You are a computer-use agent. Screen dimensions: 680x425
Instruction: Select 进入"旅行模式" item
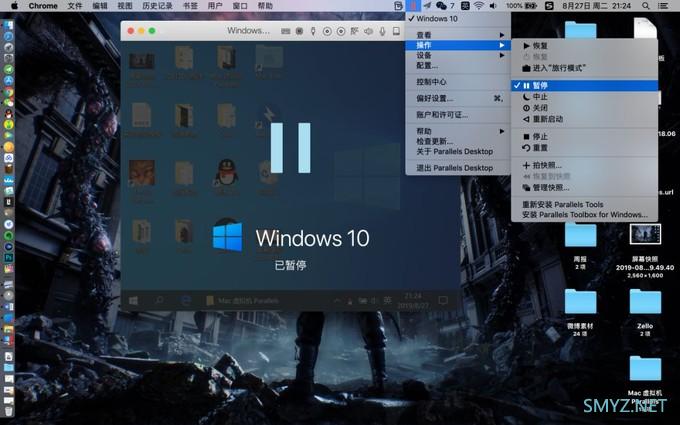pos(585,68)
